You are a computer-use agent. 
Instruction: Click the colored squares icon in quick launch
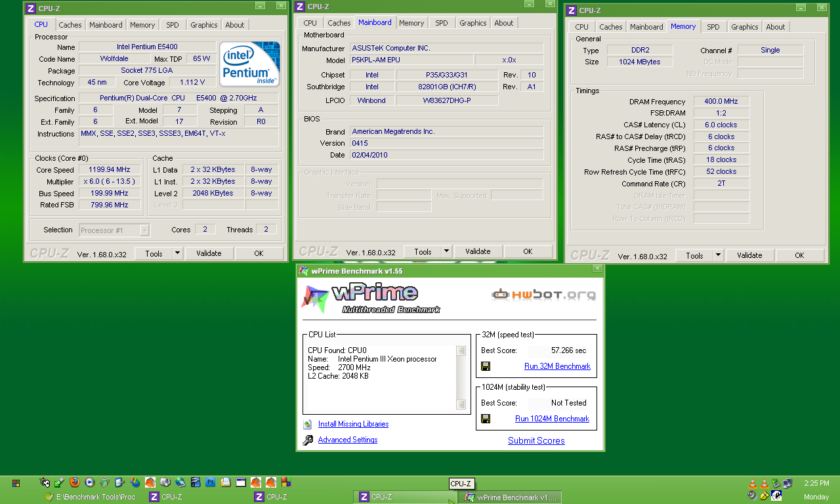pyautogui.click(x=286, y=482)
